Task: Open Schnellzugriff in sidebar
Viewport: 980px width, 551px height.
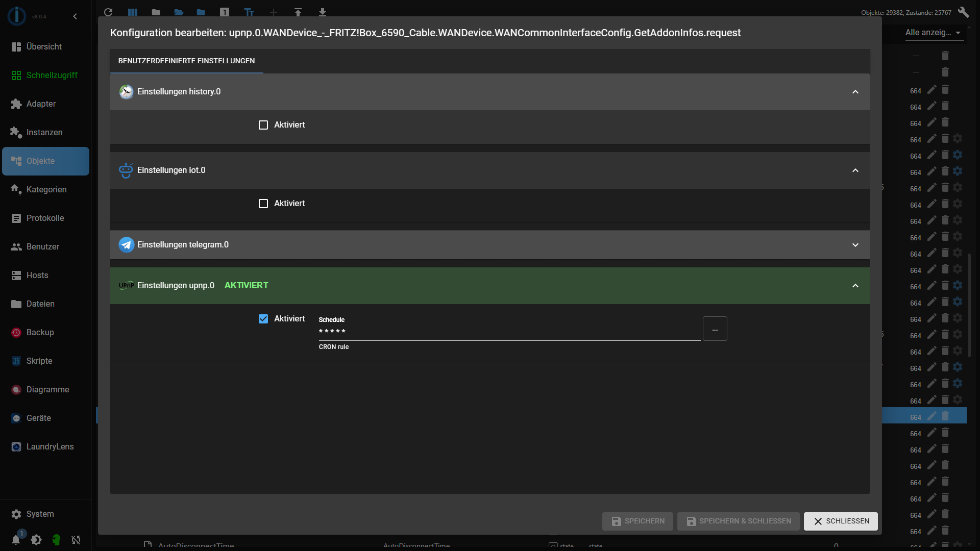Action: (x=45, y=75)
